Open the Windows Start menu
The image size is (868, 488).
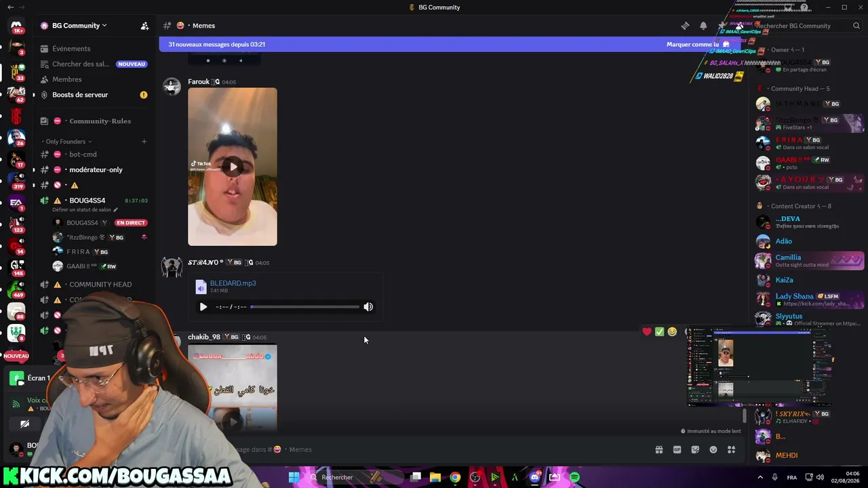294,477
